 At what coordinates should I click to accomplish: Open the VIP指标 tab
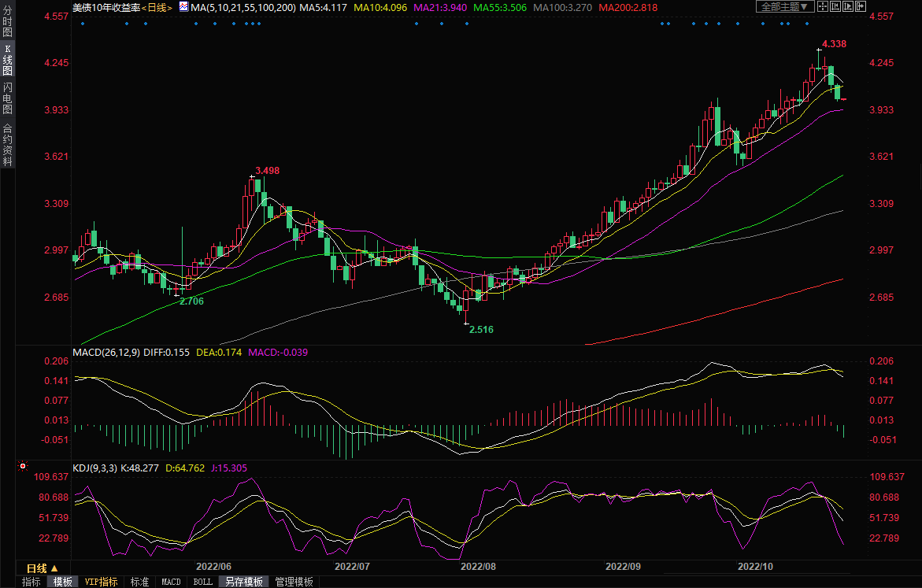(101, 582)
